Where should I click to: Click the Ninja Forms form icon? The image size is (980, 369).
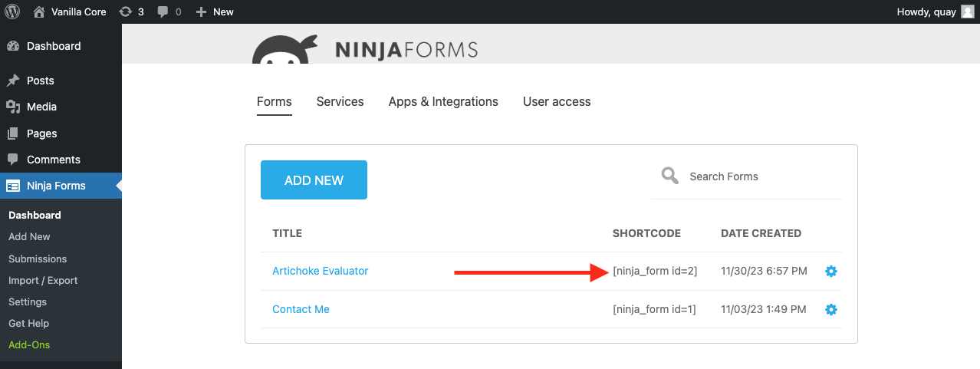click(x=13, y=186)
